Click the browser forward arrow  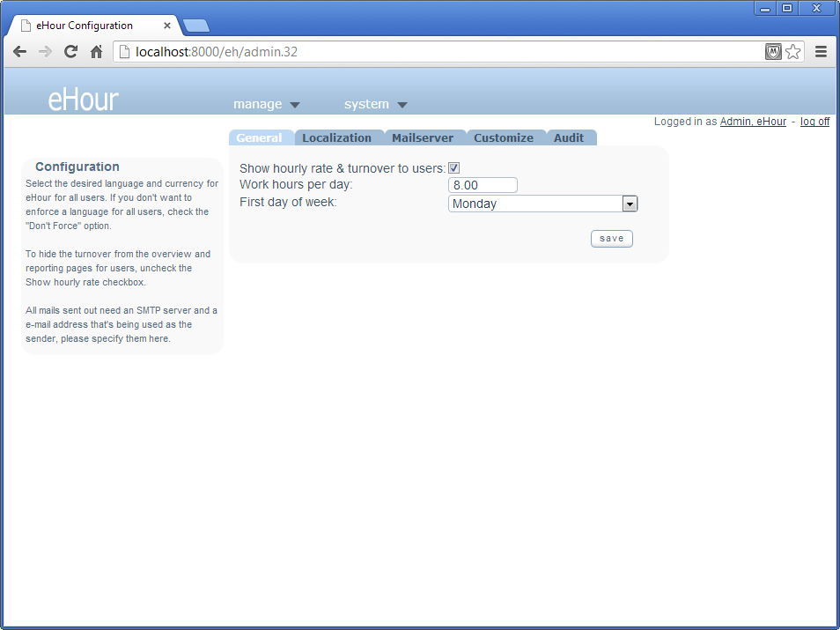click(x=45, y=51)
